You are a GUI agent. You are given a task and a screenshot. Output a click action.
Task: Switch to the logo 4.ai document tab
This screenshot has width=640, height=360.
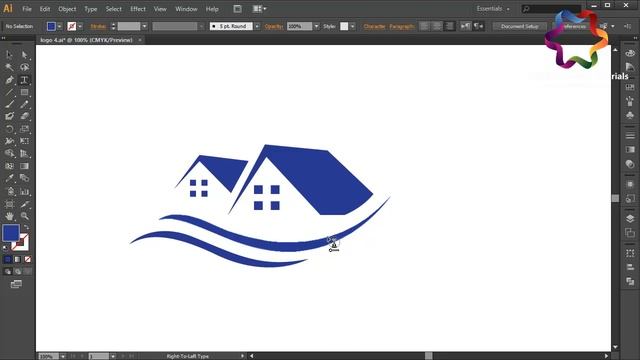(87, 40)
